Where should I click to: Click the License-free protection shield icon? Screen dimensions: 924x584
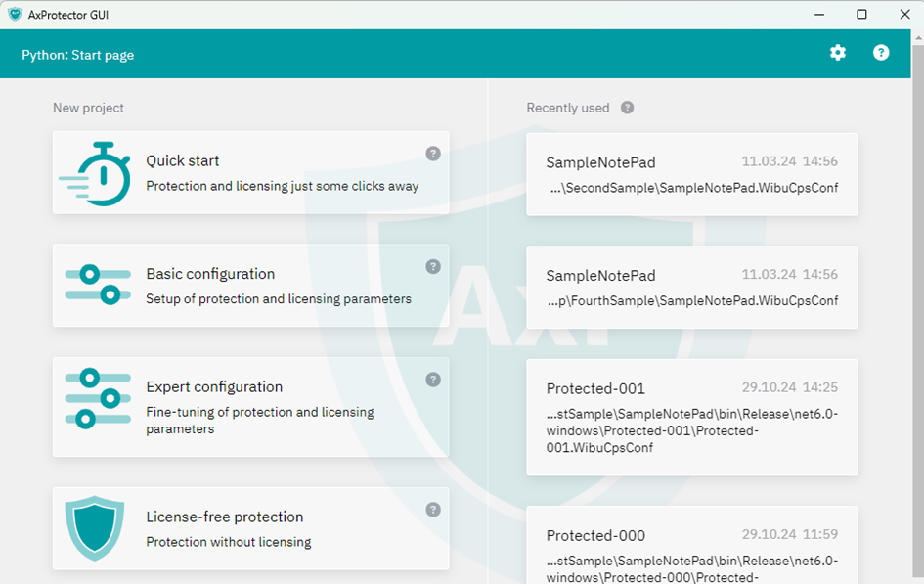pyautogui.click(x=95, y=528)
